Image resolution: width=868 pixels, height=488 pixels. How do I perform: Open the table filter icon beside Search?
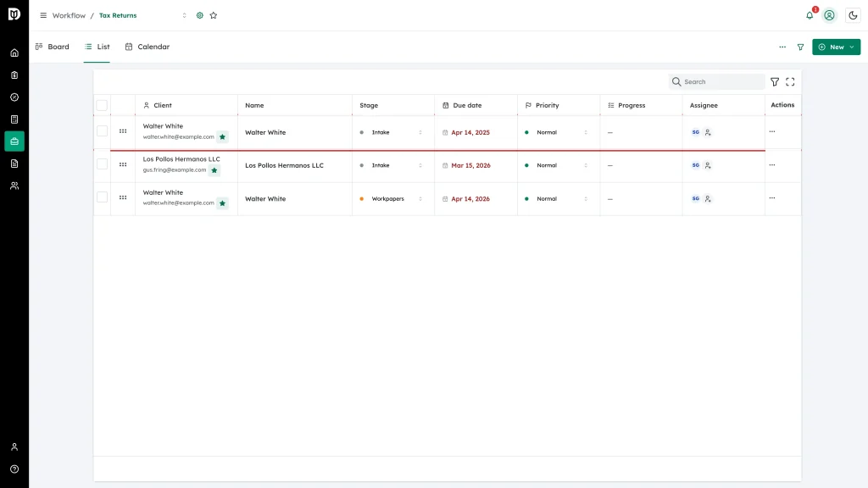click(x=775, y=82)
